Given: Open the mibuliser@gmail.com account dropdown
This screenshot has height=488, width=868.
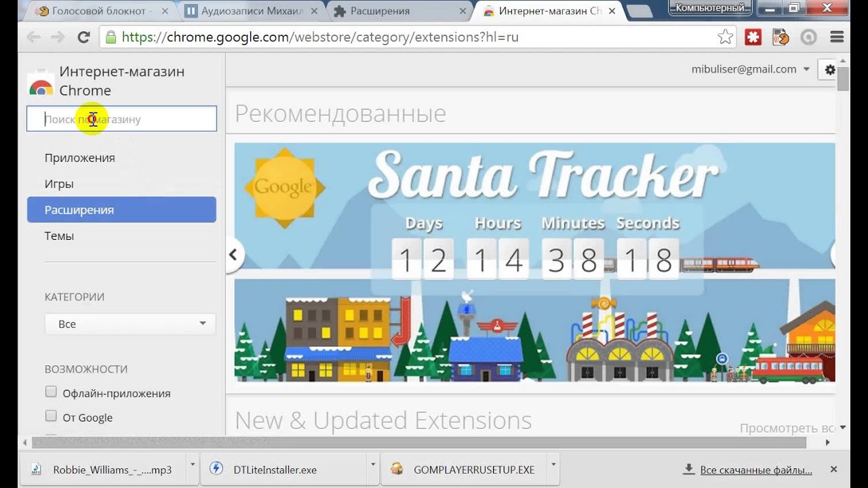Looking at the screenshot, I should point(751,69).
